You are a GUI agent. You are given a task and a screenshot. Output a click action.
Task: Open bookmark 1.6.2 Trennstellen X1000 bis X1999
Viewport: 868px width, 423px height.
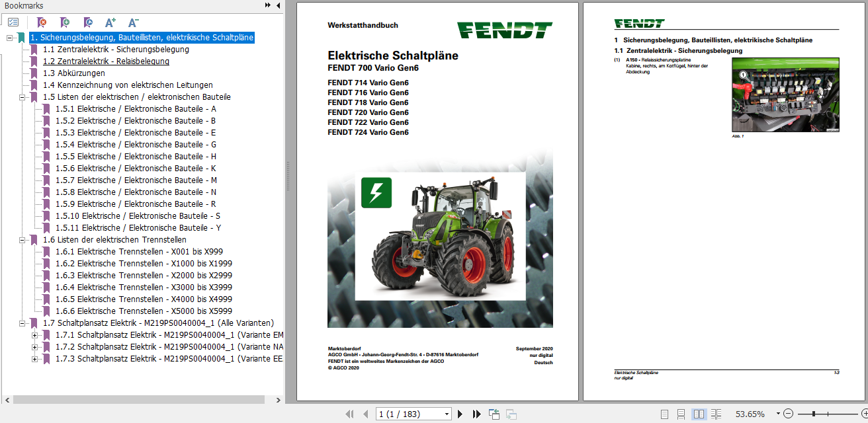point(144,264)
